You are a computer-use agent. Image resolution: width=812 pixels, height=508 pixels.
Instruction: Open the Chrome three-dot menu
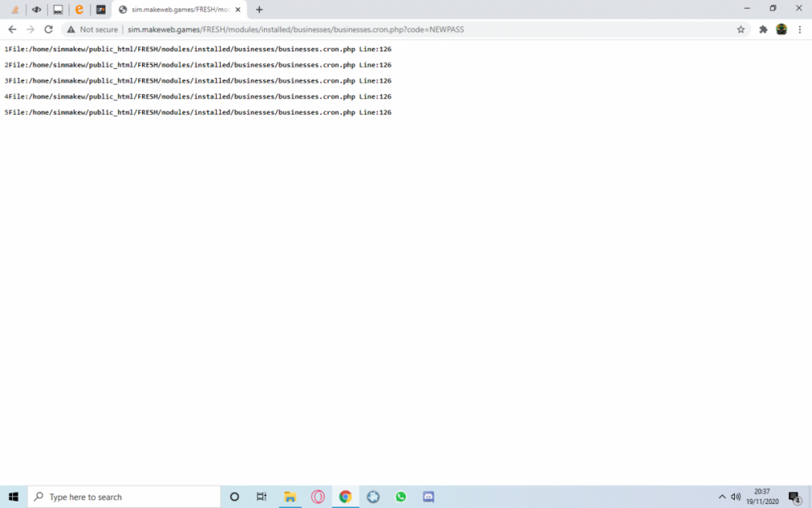[x=799, y=29]
